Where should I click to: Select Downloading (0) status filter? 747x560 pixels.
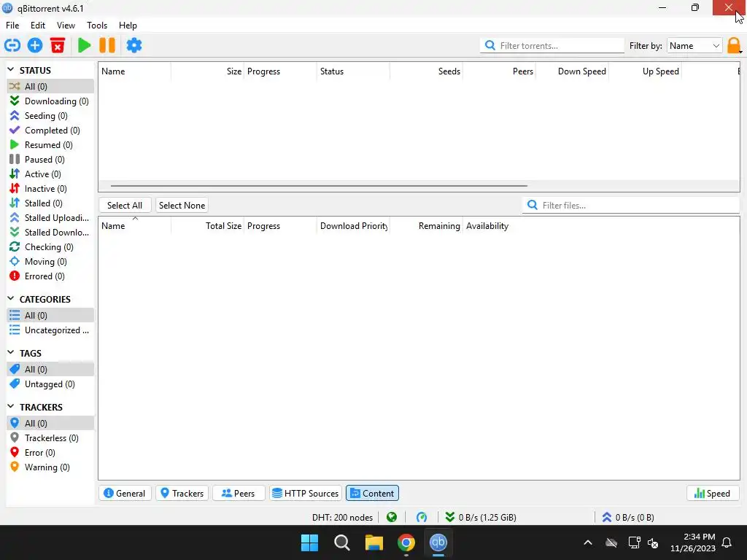[x=50, y=101]
